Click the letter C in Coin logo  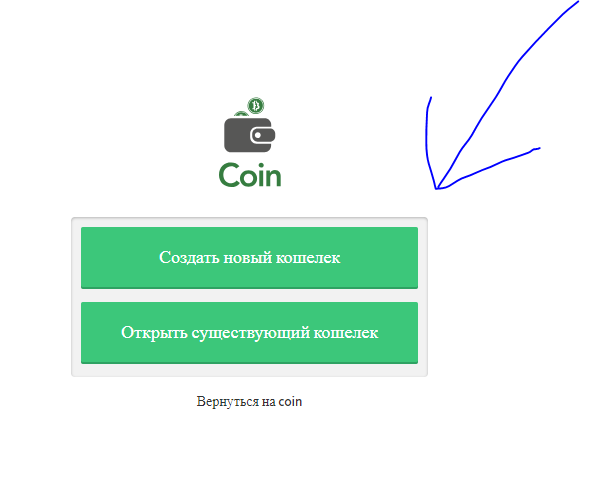229,175
